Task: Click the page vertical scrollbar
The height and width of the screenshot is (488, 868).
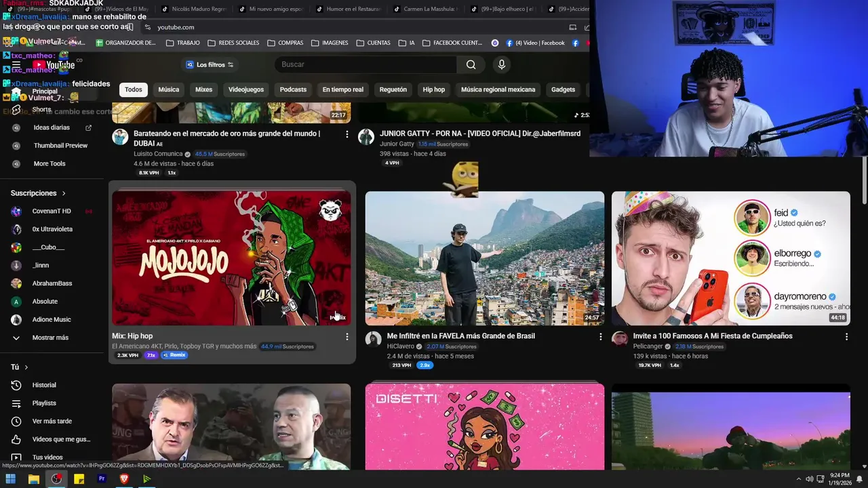Action: pyautogui.click(x=864, y=180)
